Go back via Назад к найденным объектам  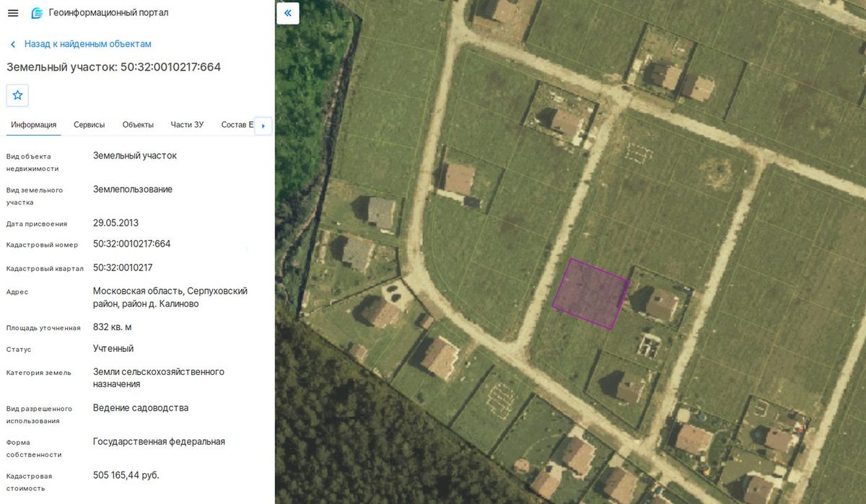tap(88, 44)
